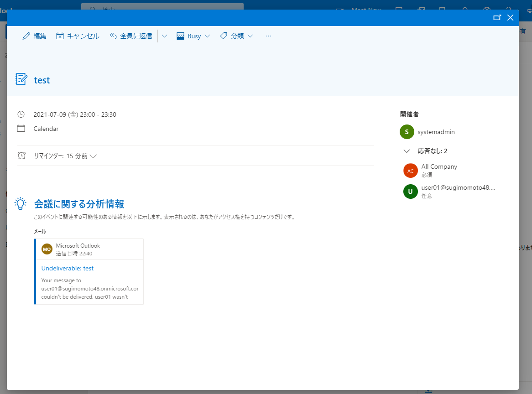
Task: Click the clock icon beside event time
Action: tap(21, 114)
